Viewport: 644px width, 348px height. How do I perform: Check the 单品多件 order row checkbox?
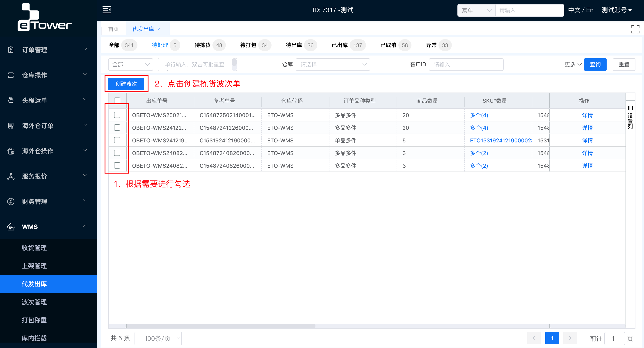tap(117, 140)
